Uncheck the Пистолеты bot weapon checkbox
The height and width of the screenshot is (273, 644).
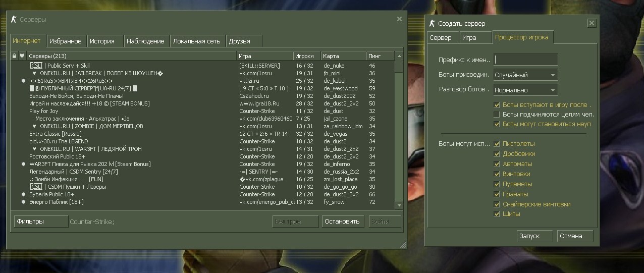click(497, 144)
